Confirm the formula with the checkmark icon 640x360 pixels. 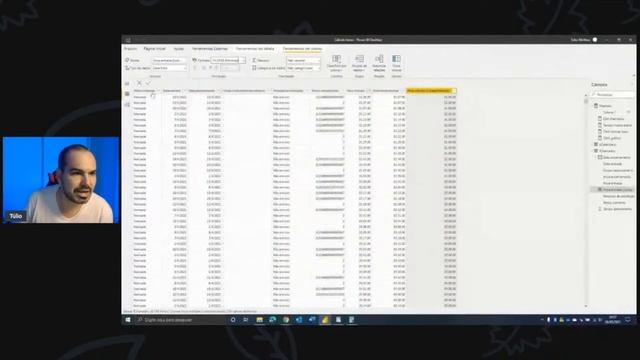[x=148, y=83]
